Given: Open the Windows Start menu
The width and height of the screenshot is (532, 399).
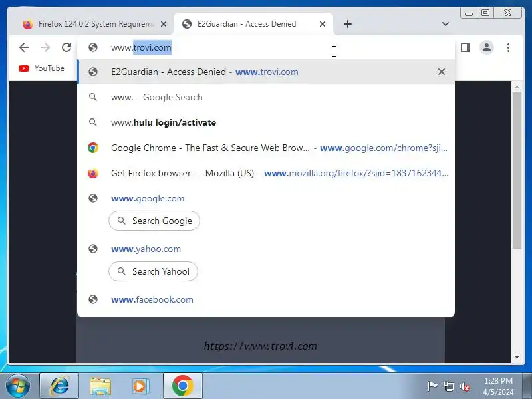Looking at the screenshot, I should tap(18, 386).
